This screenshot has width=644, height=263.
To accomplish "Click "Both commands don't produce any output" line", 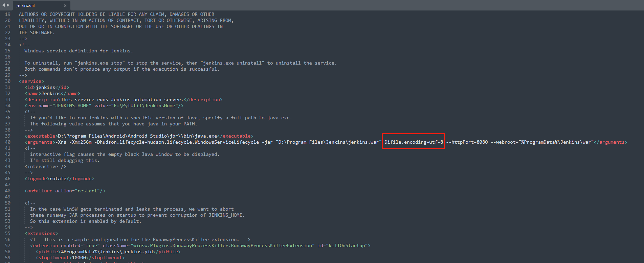I will pyautogui.click(x=122, y=69).
